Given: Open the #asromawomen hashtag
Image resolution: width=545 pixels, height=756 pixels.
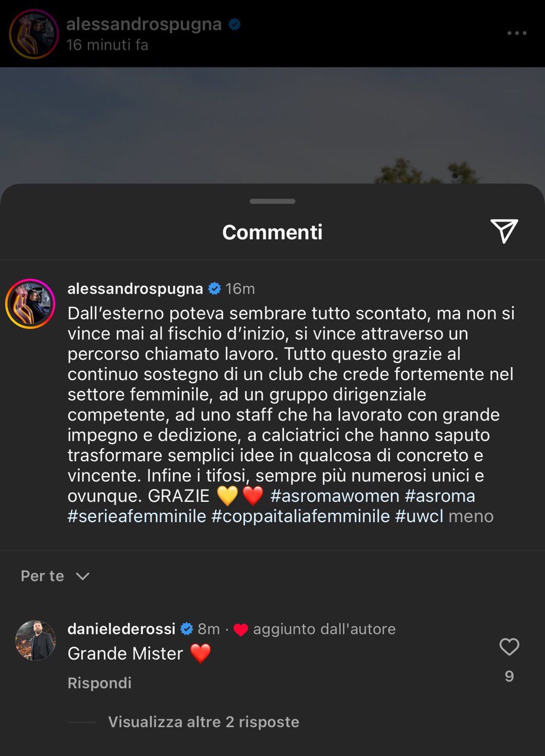Looking at the screenshot, I should [335, 496].
